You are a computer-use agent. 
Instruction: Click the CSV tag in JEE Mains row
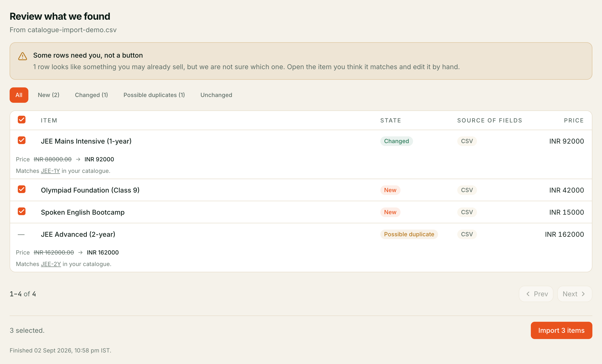tap(467, 141)
